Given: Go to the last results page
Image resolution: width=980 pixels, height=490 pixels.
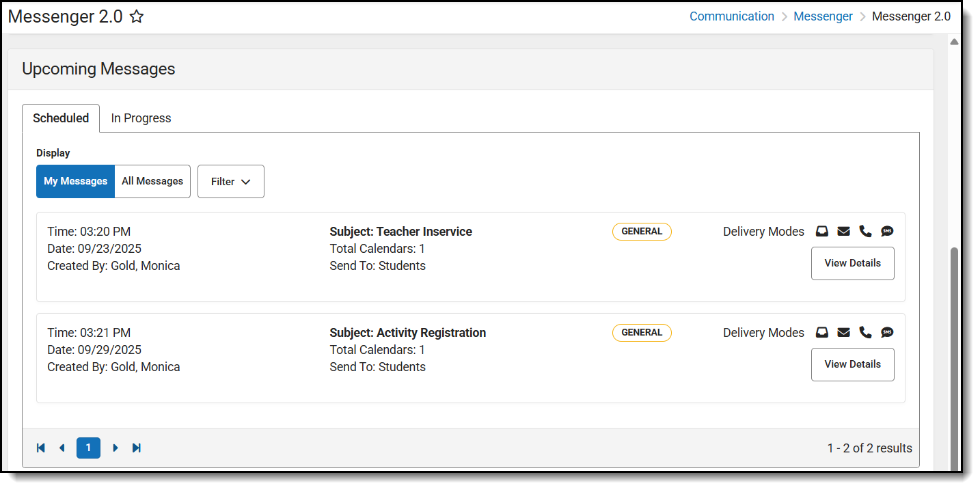Looking at the screenshot, I should pyautogui.click(x=137, y=448).
